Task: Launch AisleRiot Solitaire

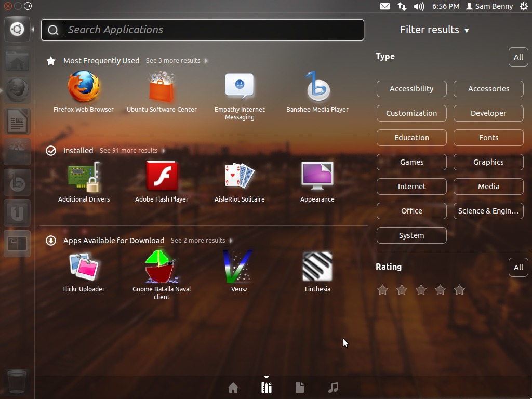Action: point(240,177)
